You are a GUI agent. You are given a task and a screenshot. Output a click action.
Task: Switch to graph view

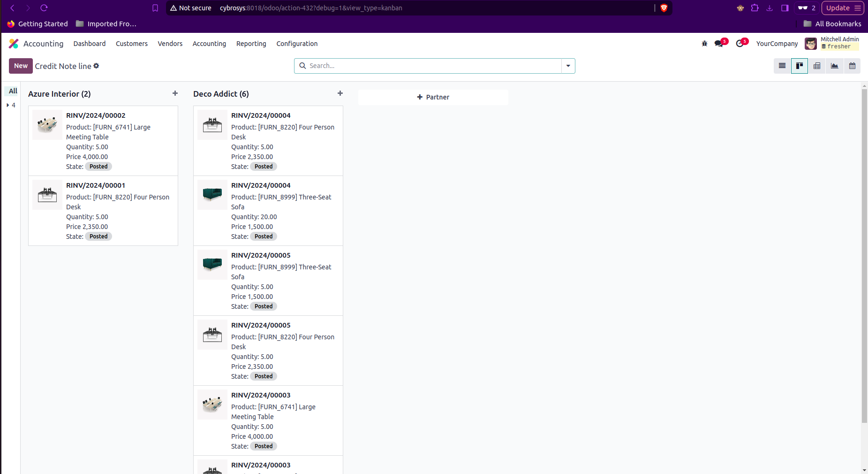click(835, 66)
